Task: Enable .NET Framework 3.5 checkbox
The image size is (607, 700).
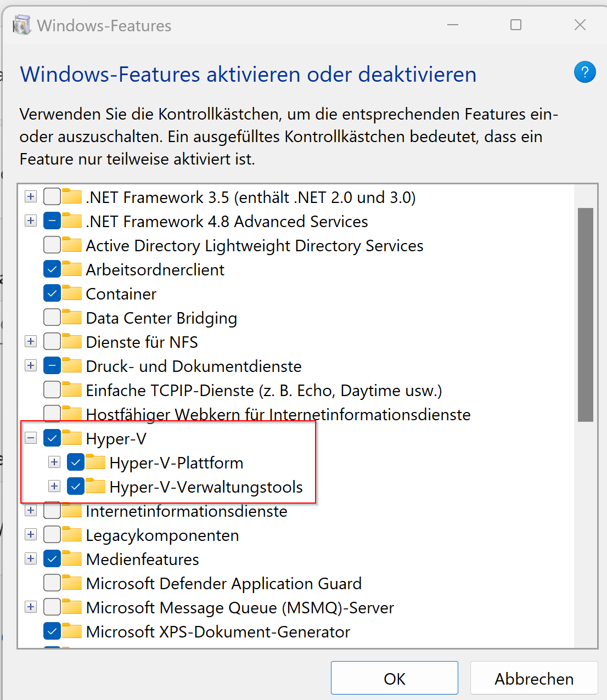Action: coord(52,196)
